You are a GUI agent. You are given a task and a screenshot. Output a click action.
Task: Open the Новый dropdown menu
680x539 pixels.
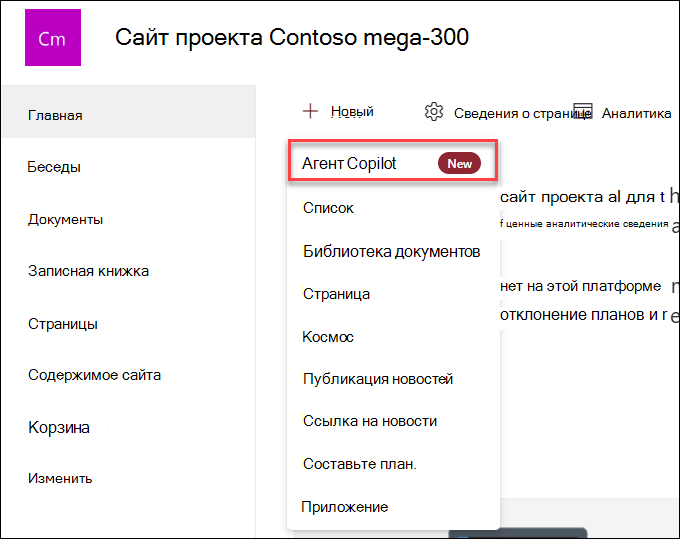[352, 111]
